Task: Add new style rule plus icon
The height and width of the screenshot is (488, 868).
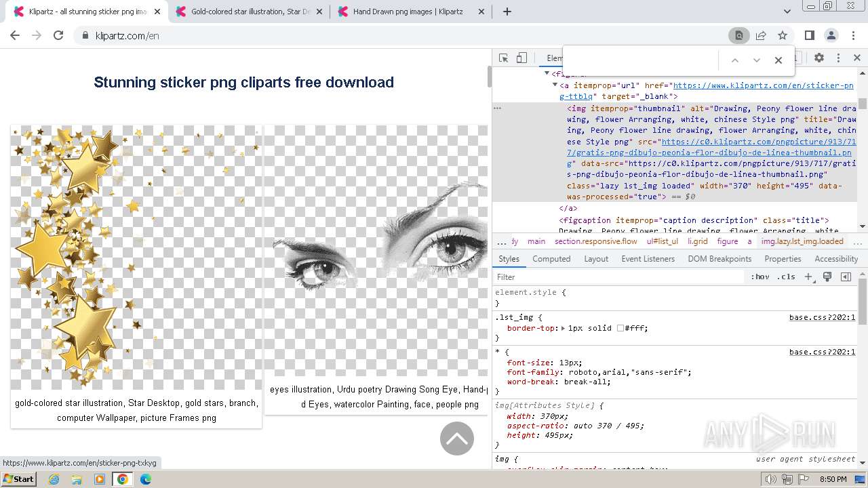Action: coord(808,277)
